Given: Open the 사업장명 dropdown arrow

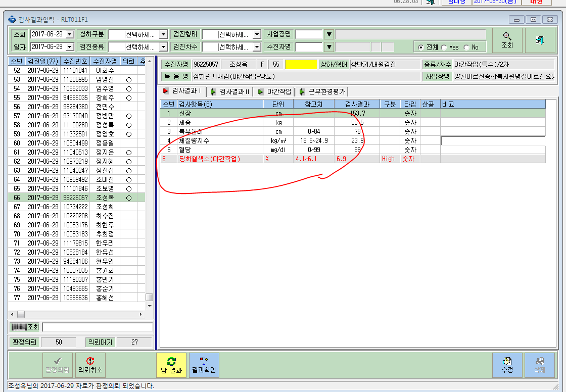Looking at the screenshot, I should [329, 34].
